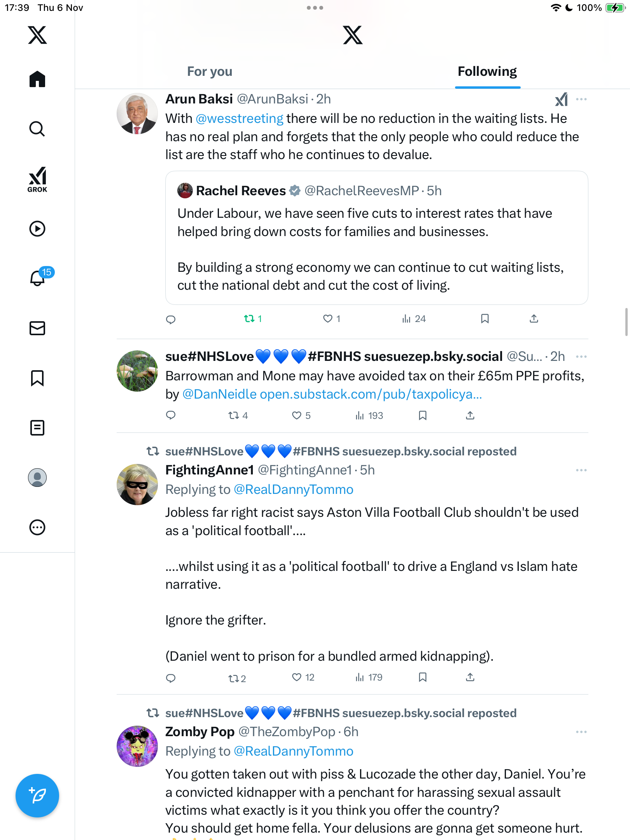Bookmark the Barrowman and Mone post

click(x=423, y=416)
